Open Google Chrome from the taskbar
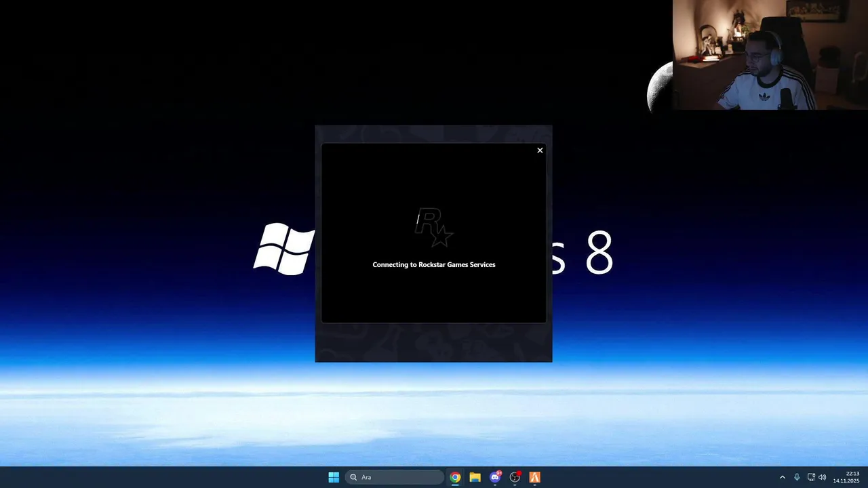 pos(455,477)
